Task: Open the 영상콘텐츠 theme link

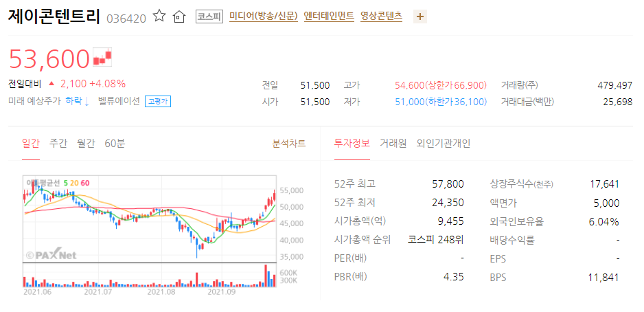Action: click(x=381, y=16)
